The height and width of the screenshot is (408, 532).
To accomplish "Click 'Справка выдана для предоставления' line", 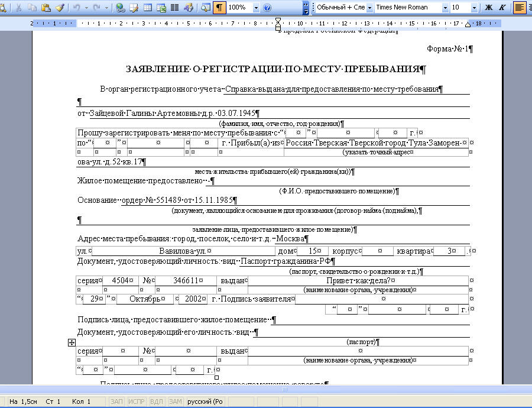I will click(x=332, y=89).
